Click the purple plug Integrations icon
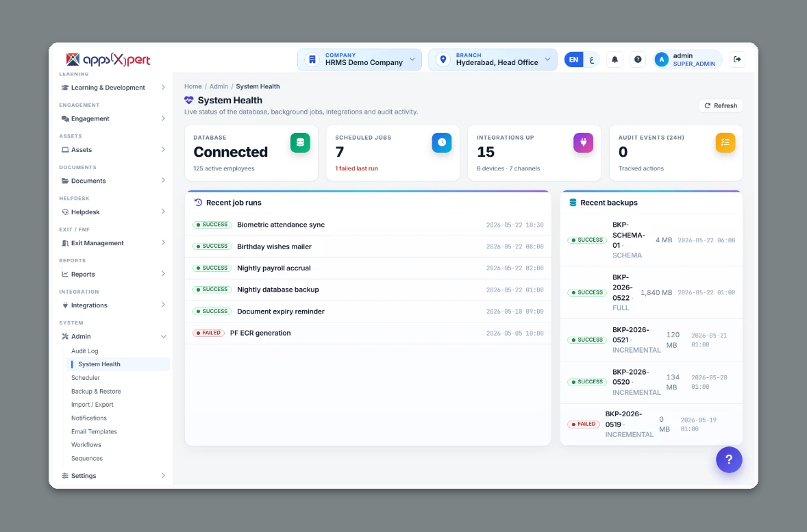This screenshot has width=807, height=532. pyautogui.click(x=583, y=142)
